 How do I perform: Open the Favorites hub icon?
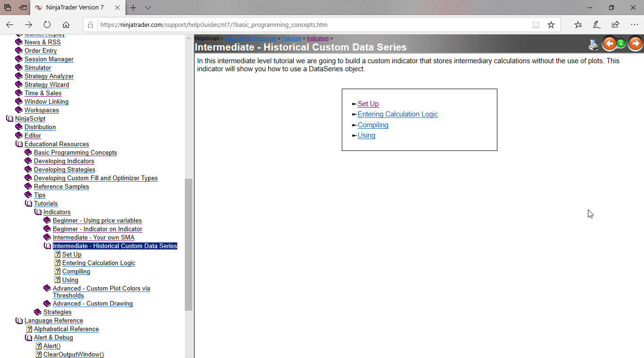(x=578, y=25)
